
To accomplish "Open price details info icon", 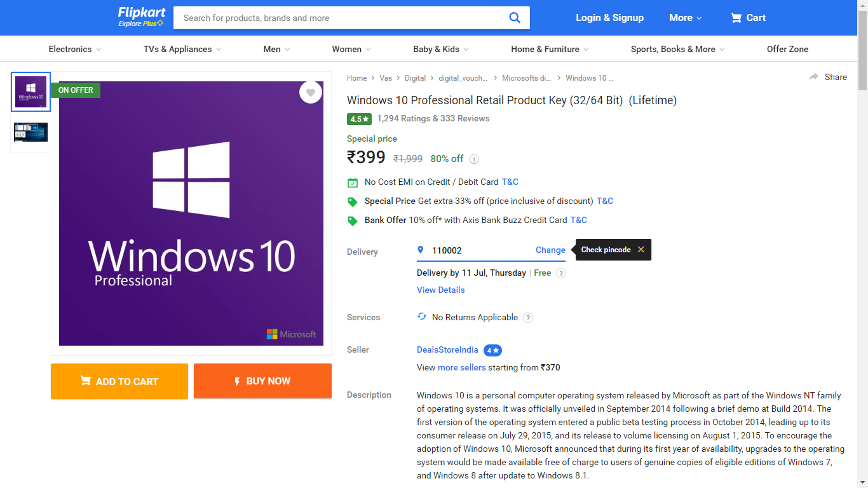I will (x=474, y=159).
